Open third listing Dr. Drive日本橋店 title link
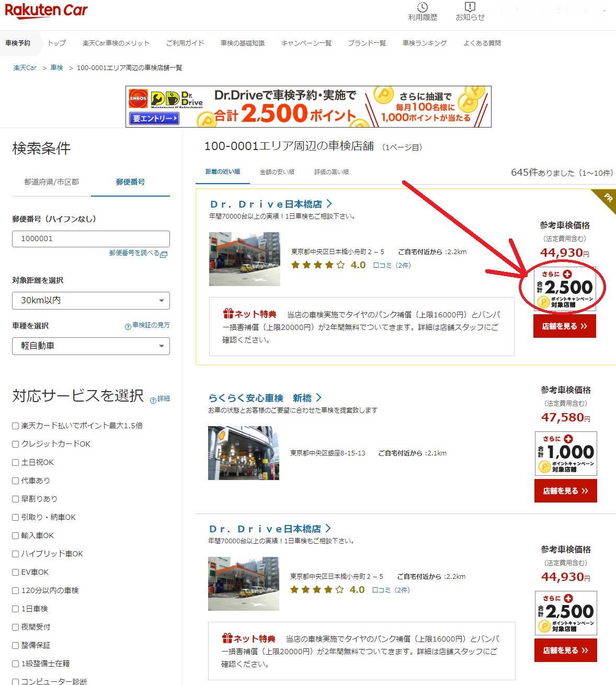This screenshot has width=616, height=685. click(266, 529)
